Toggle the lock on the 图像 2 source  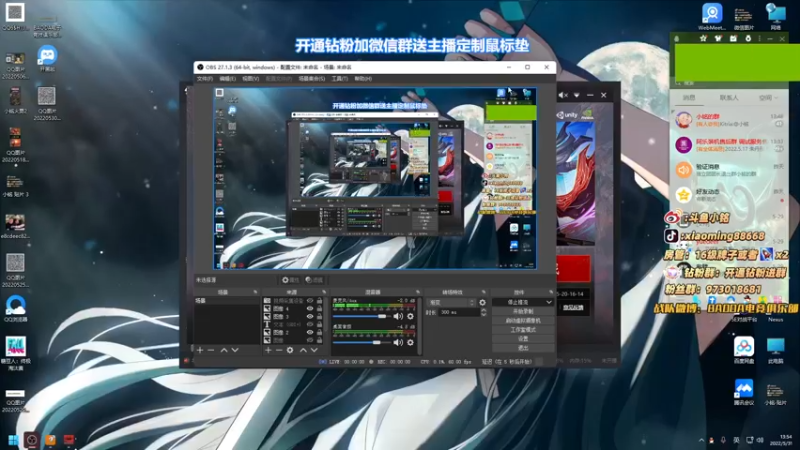click(319, 332)
